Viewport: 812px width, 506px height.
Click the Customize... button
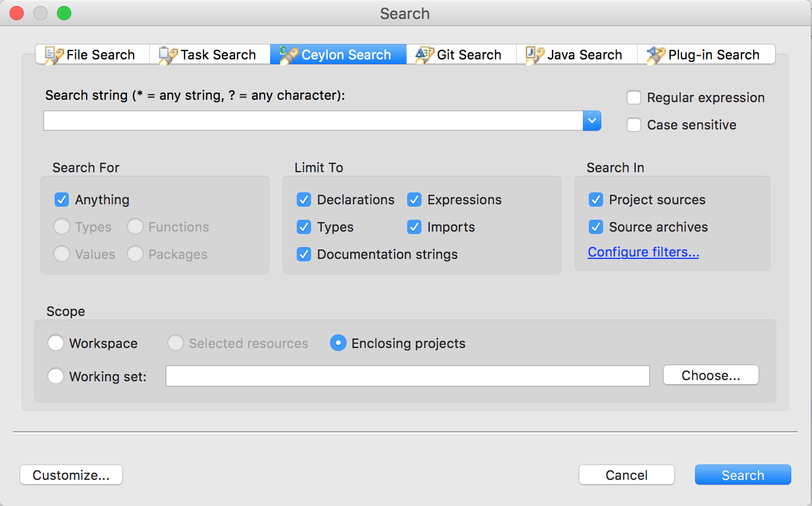[71, 475]
